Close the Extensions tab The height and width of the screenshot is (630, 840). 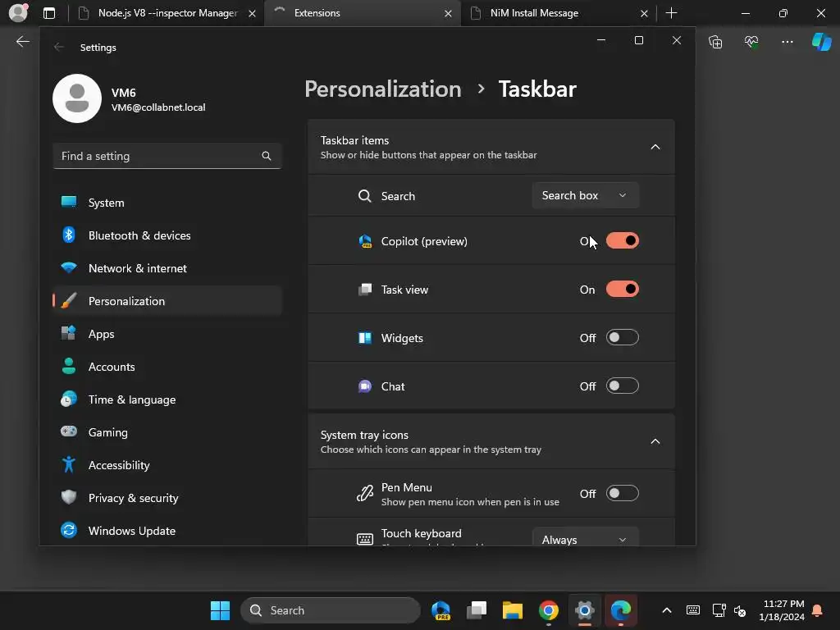tap(448, 13)
